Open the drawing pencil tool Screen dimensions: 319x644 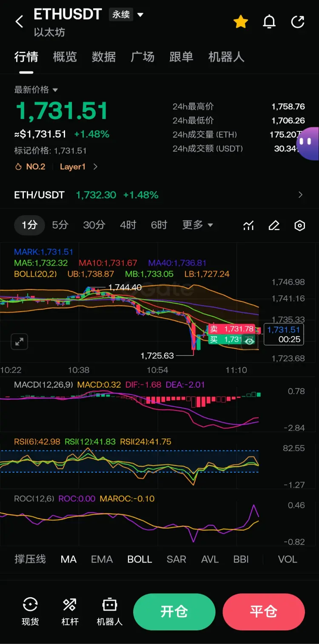click(274, 225)
